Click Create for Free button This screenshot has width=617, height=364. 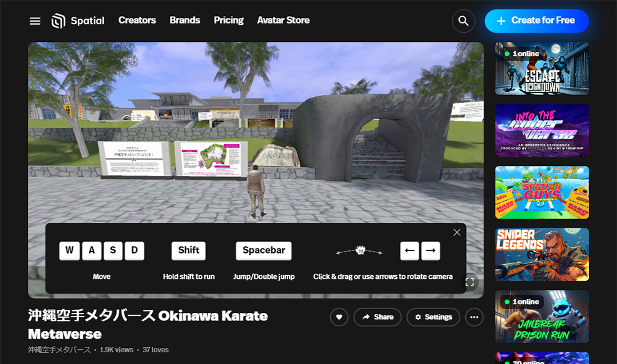point(536,20)
